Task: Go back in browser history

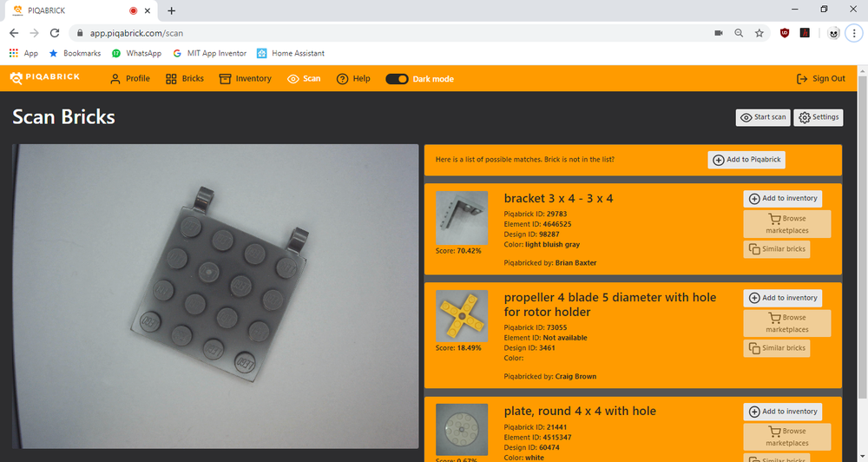Action: pos(14,33)
